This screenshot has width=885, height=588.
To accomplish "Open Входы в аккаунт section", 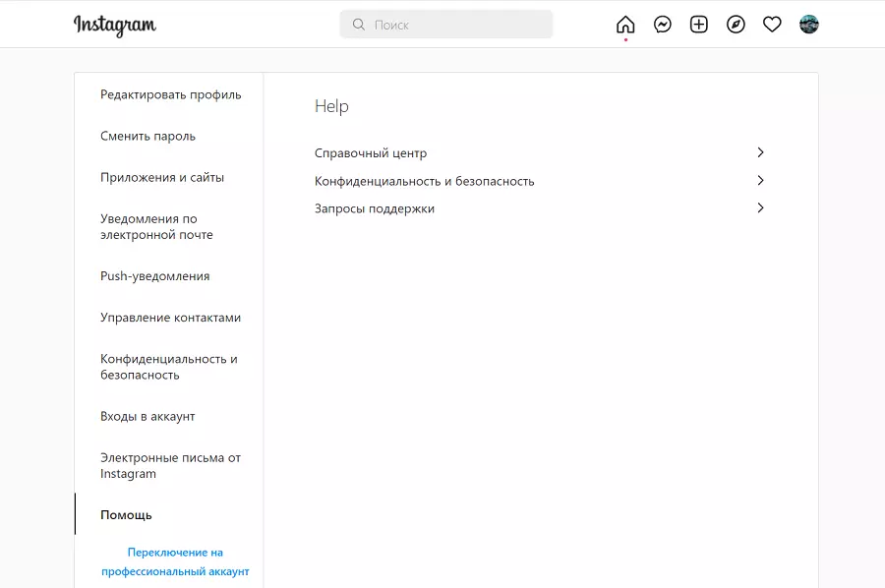I will [x=147, y=416].
